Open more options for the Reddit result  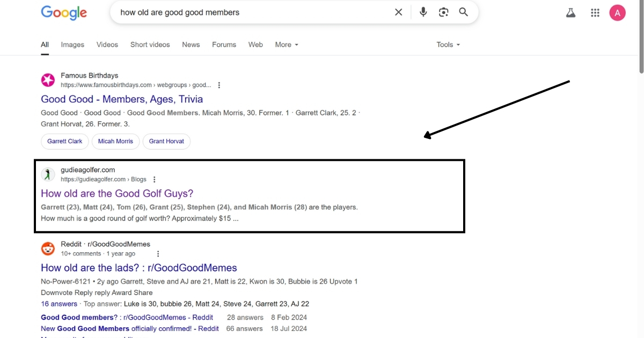point(158,254)
